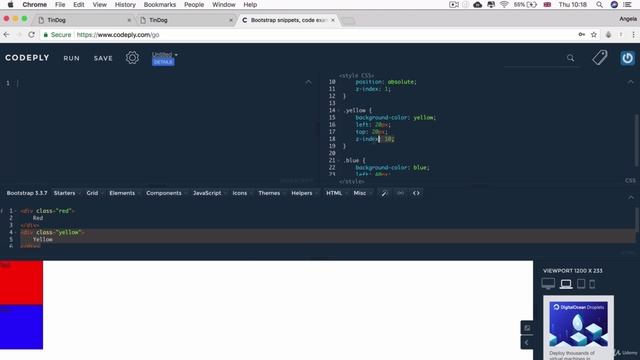The height and width of the screenshot is (360, 640).
Task: Click the SAVE button
Action: tap(103, 58)
